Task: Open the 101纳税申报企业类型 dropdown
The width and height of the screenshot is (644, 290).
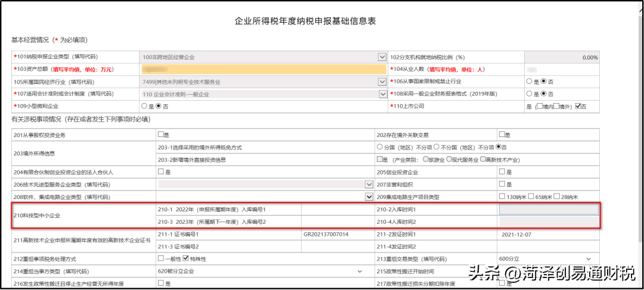Action: [x=382, y=57]
